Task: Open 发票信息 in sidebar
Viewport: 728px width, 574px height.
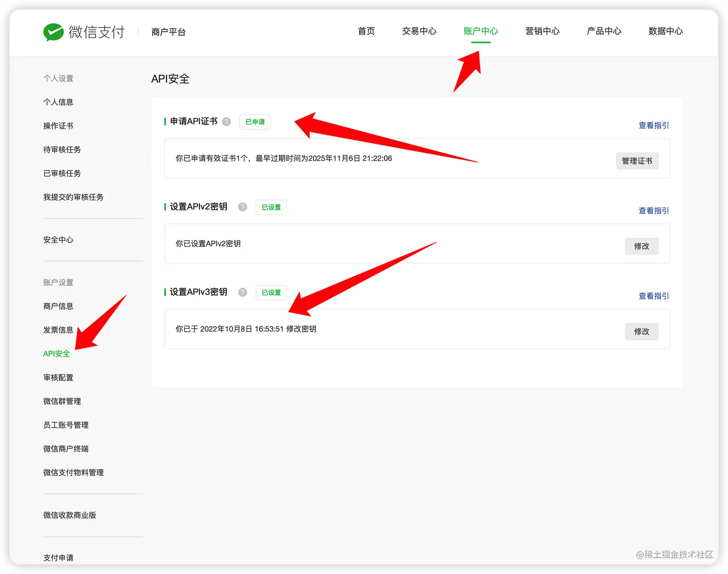Action: click(58, 330)
